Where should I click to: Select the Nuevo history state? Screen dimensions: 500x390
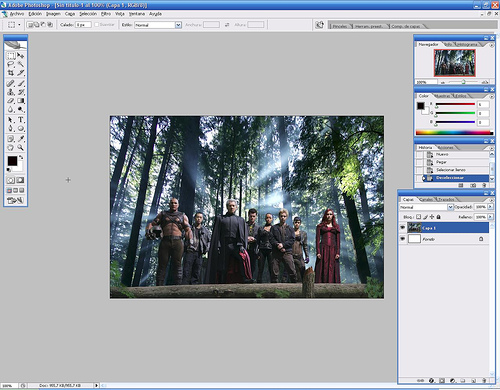pos(457,154)
